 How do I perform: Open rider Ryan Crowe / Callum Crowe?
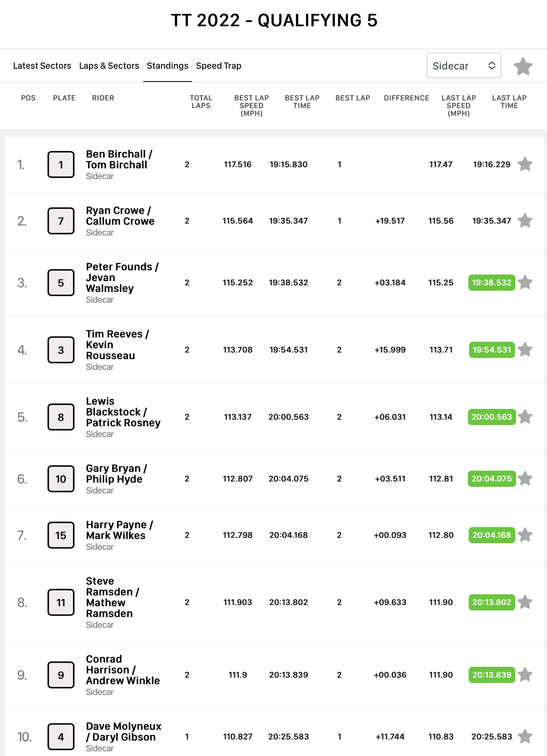[x=120, y=216]
